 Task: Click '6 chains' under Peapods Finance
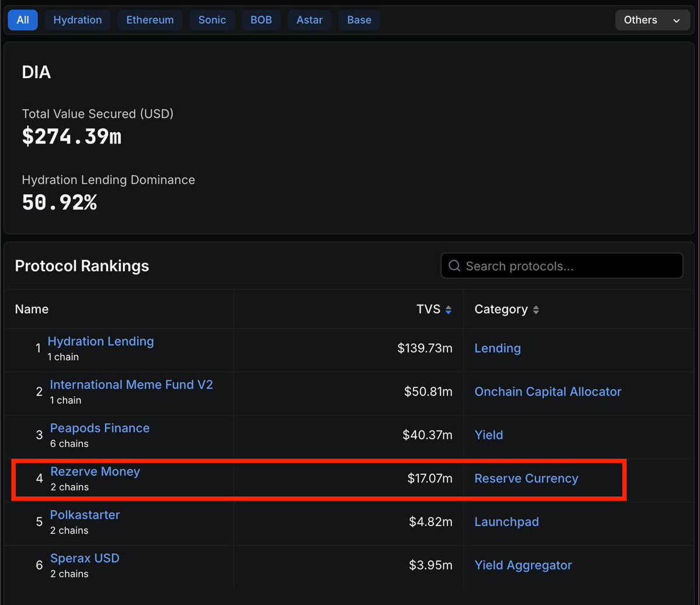coord(69,444)
